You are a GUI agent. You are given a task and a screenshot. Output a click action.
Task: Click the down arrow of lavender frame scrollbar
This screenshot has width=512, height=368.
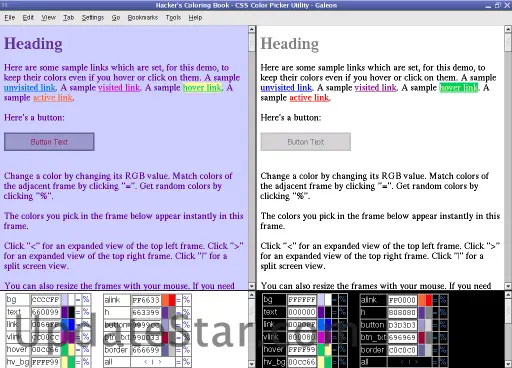coord(252,286)
